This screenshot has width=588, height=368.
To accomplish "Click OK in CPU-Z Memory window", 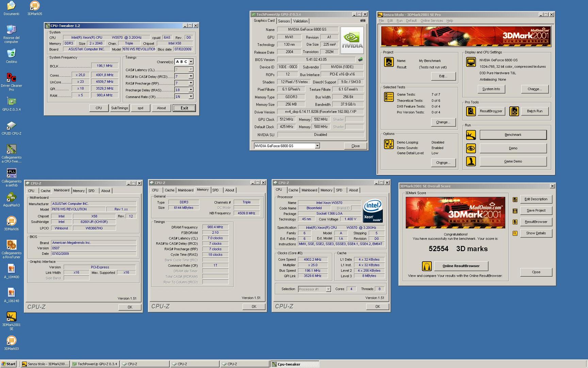I will (x=254, y=307).
